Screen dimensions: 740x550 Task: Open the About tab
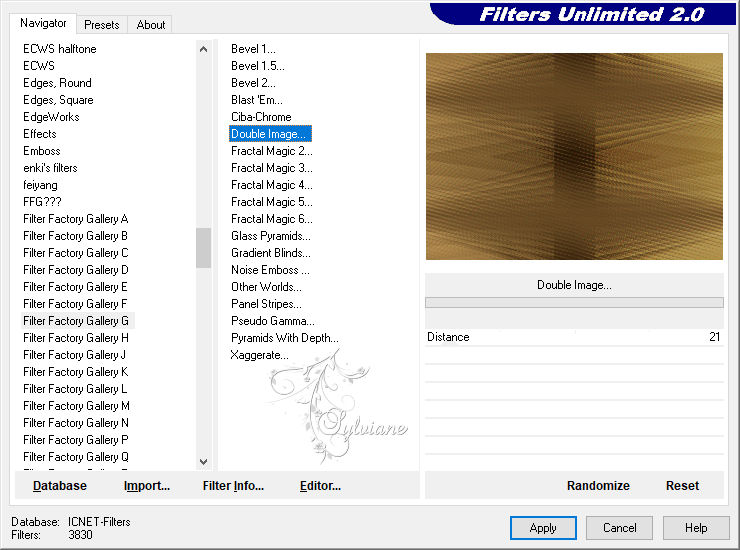pos(151,25)
